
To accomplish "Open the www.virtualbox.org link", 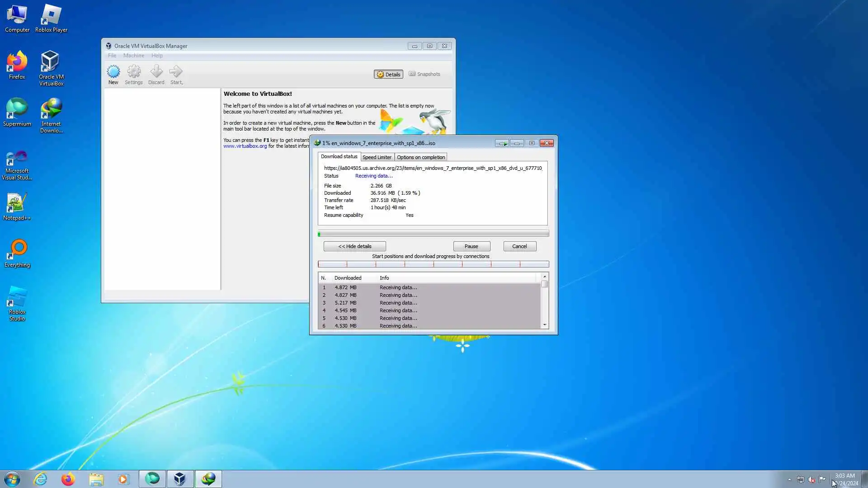I will pos(245,146).
